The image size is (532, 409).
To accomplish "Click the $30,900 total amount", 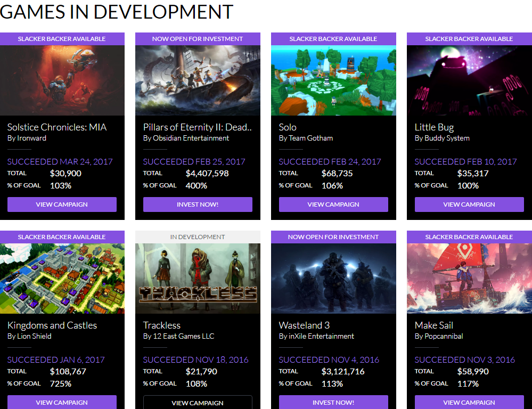I will click(66, 174).
